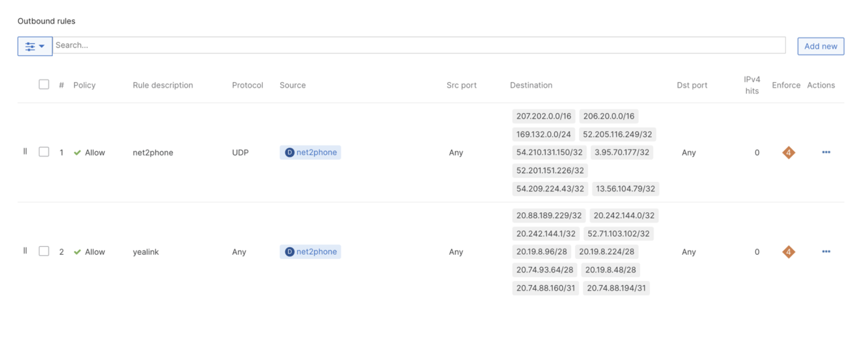The width and height of the screenshot is (868, 338).
Task: Click the IPv4 hits column header
Action: pos(752,85)
